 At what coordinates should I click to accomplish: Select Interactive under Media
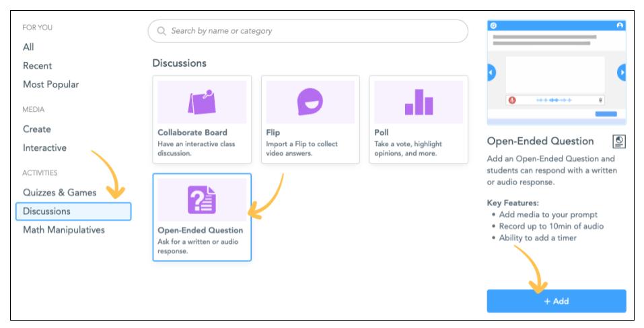[x=44, y=148]
